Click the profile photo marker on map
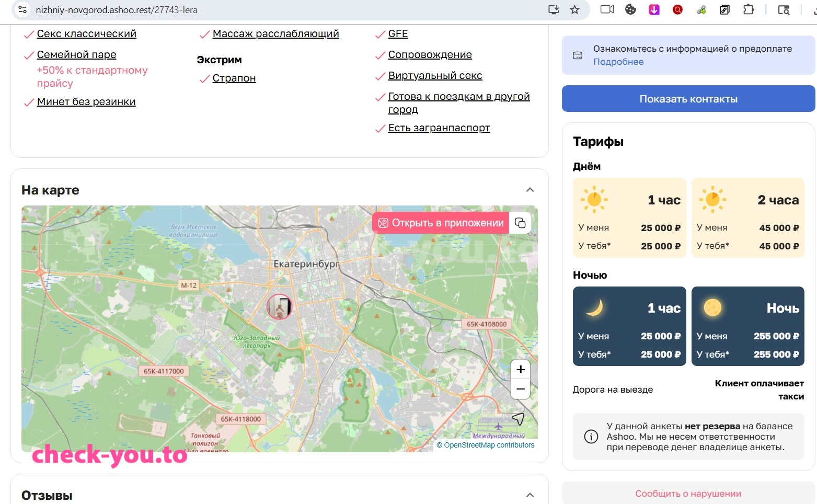Viewport: 817px width, 504px height. click(279, 306)
